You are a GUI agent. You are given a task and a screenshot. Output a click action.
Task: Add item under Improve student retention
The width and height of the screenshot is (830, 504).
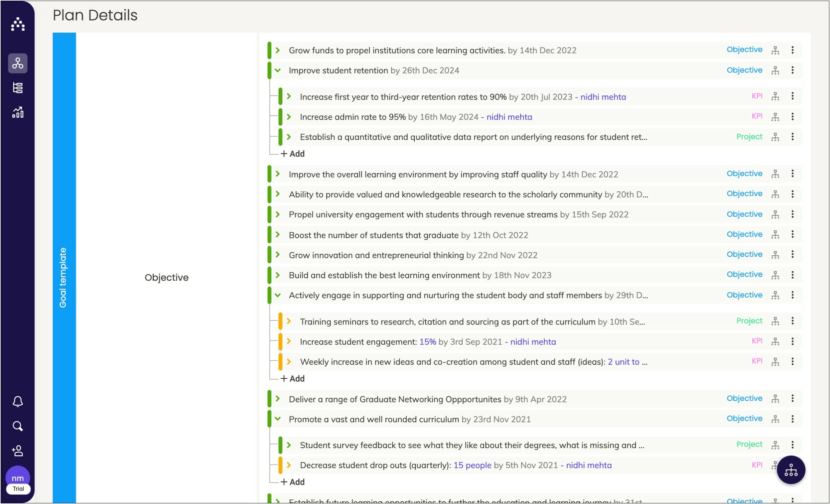[293, 154]
